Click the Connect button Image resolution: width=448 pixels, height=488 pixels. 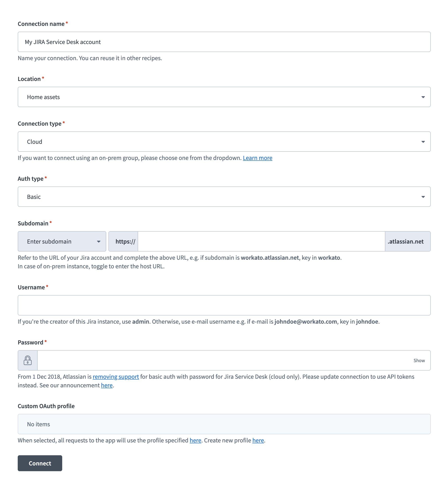pyautogui.click(x=40, y=463)
